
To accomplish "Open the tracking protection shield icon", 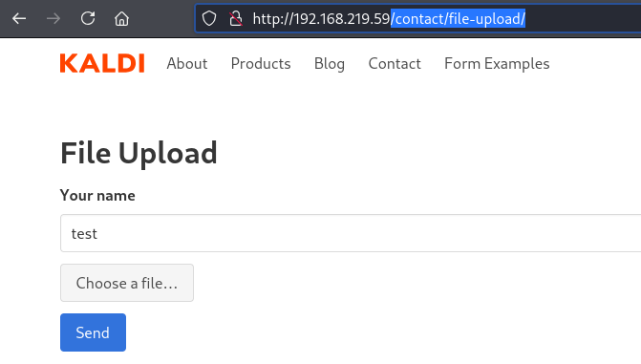I will click(x=209, y=18).
